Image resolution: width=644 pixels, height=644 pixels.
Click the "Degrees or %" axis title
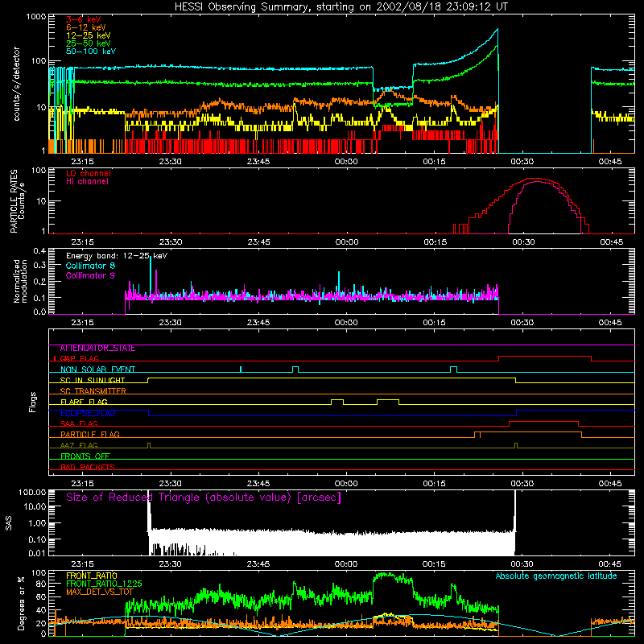click(21, 603)
